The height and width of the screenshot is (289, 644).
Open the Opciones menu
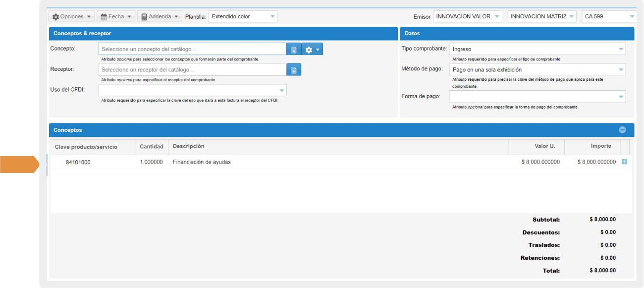coord(72,17)
